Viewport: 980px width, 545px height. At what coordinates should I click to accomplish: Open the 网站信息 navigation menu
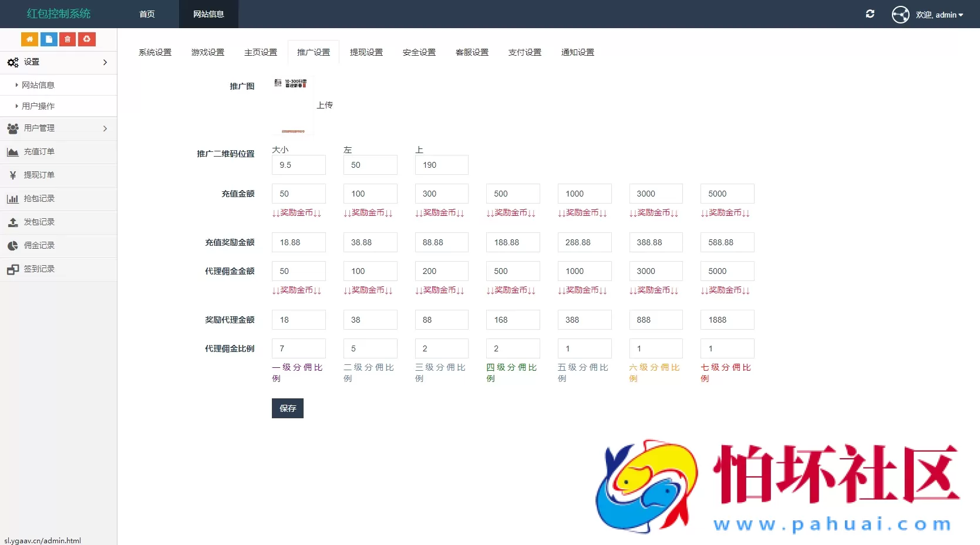pyautogui.click(x=208, y=14)
